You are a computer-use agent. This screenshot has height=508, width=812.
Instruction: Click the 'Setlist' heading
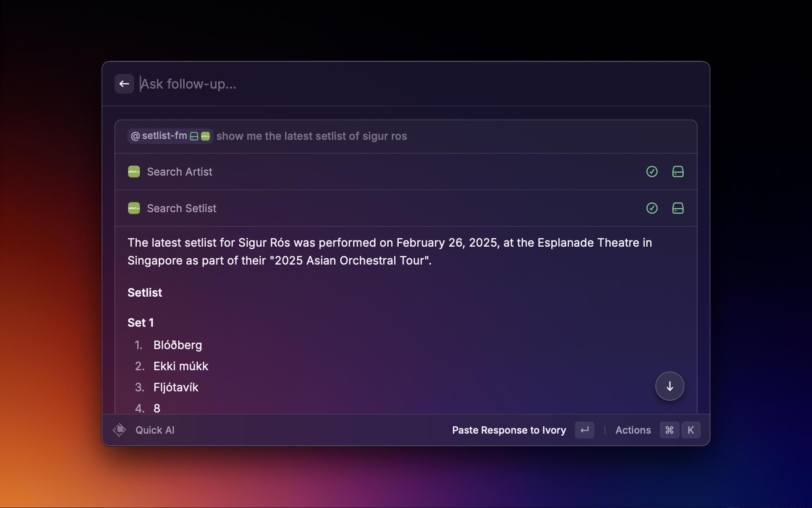(145, 293)
